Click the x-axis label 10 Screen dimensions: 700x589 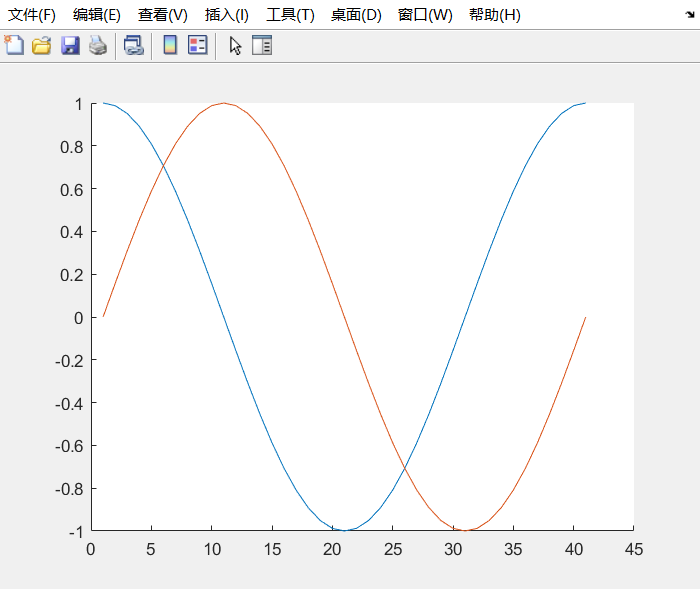(x=212, y=549)
